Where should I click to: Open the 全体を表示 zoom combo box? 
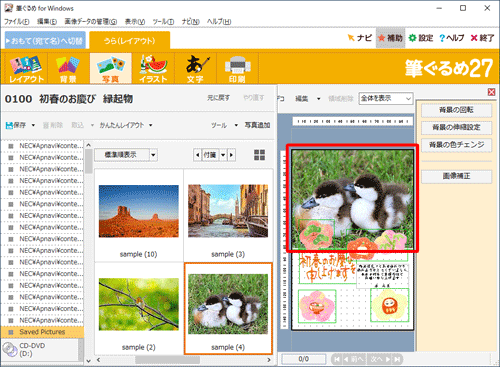coord(386,98)
